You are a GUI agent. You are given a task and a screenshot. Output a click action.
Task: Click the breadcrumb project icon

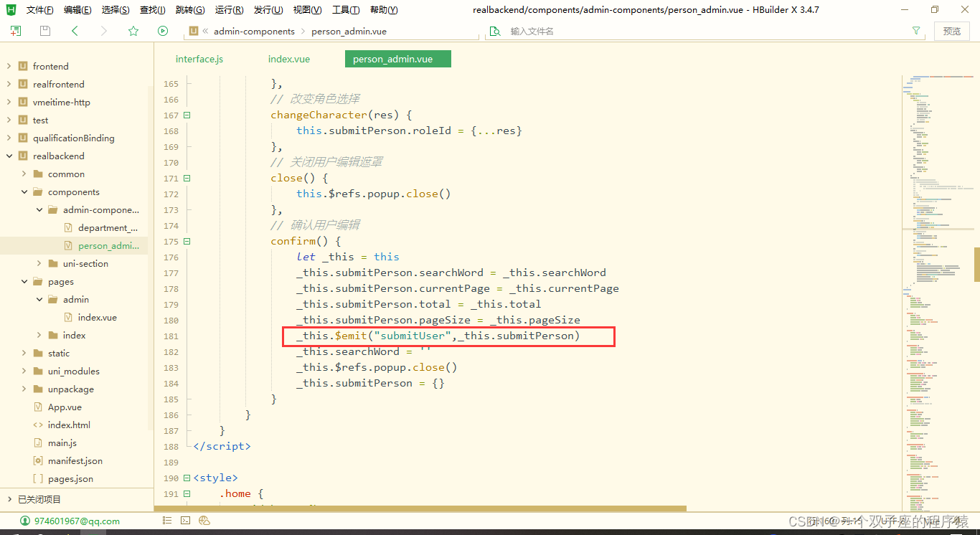pos(193,31)
